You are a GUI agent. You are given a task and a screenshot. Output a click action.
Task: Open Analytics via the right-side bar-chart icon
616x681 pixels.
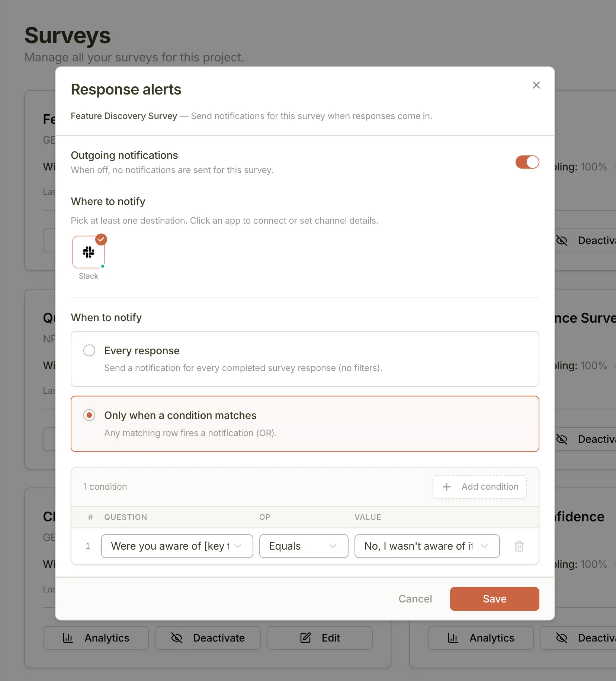453,637
